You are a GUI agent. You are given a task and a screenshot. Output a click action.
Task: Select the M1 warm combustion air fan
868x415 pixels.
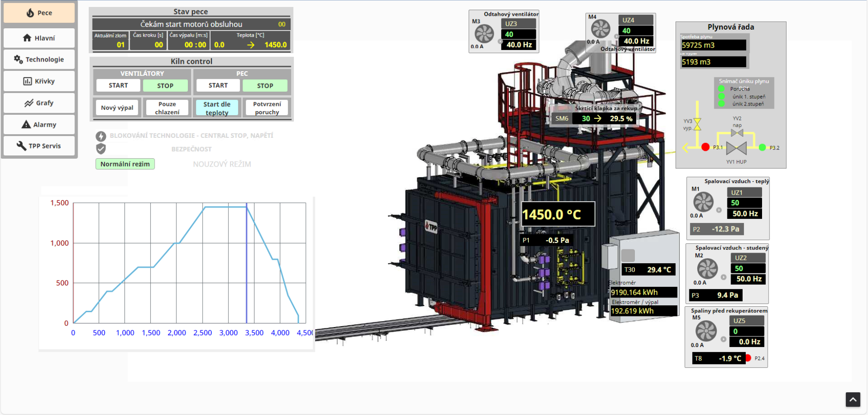(x=703, y=202)
